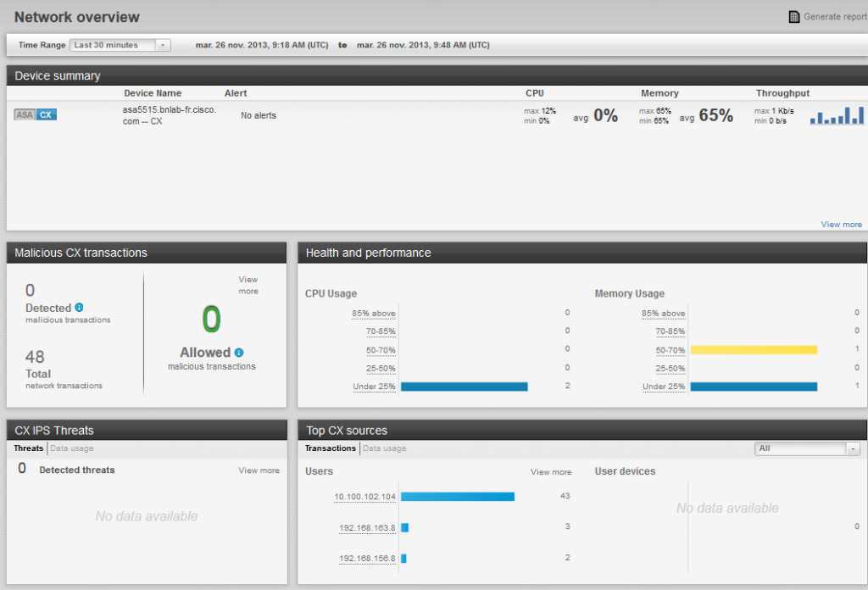
Task: Click View more beside Users heading
Action: click(551, 472)
